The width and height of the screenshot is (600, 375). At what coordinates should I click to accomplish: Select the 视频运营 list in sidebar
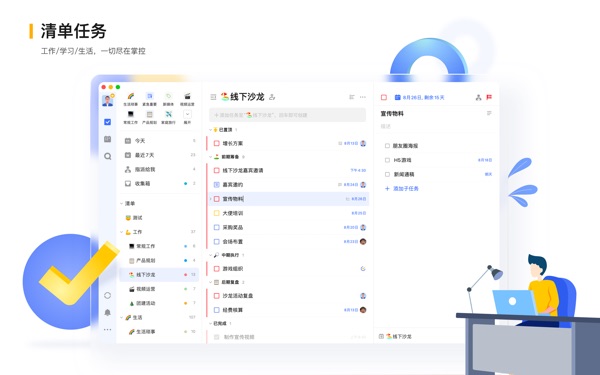(x=160, y=289)
